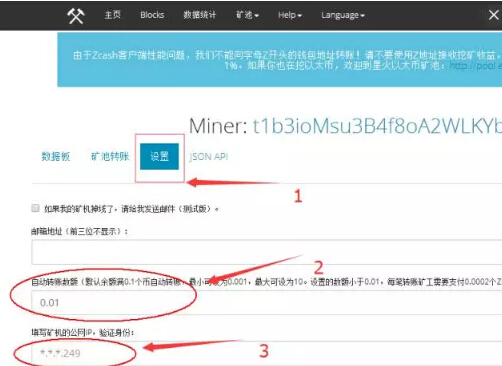Screen dimensions: 502x366
Task: Click the 填写矿机的公网IP label text
Action: click(82, 332)
